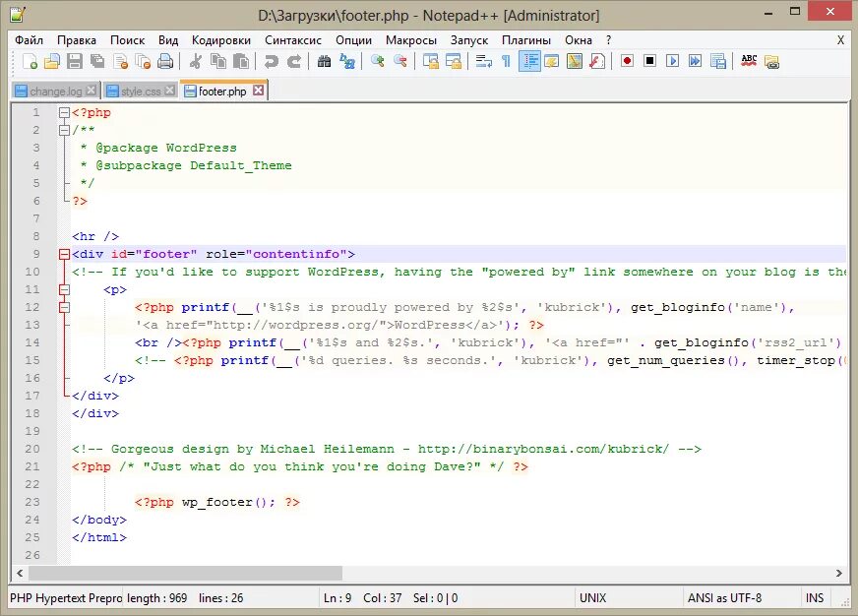Click the last toolbar icon after ABC
This screenshot has height=616, width=858.
point(771,61)
